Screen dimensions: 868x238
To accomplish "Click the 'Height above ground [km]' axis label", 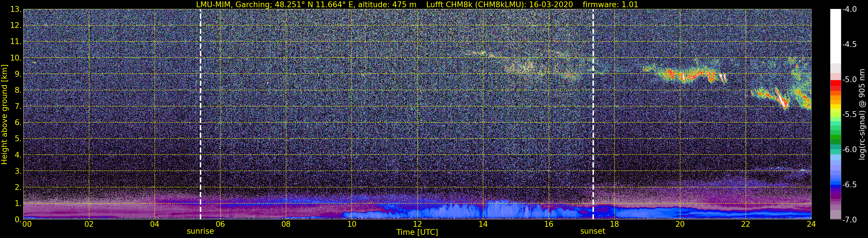I will tap(4, 114).
